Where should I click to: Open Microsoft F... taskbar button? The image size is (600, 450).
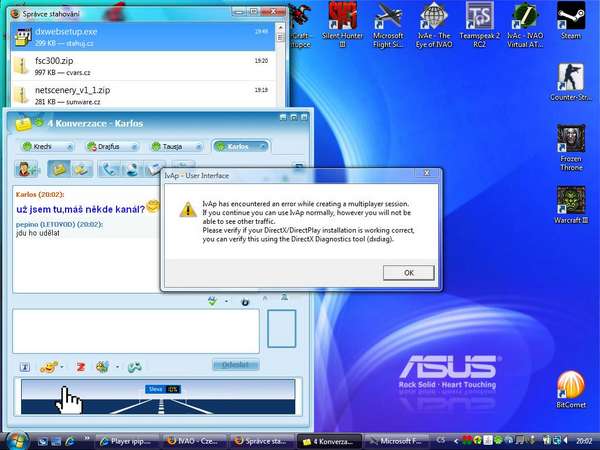[395, 442]
